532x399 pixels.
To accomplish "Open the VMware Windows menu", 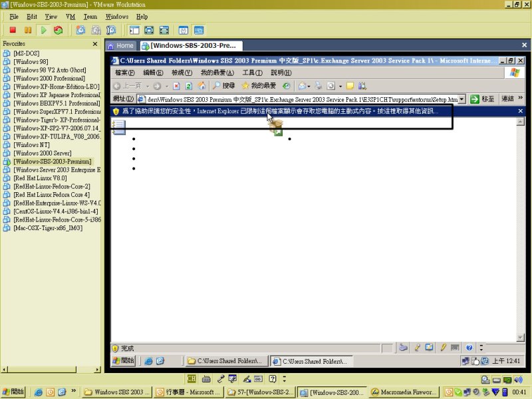I will [117, 17].
